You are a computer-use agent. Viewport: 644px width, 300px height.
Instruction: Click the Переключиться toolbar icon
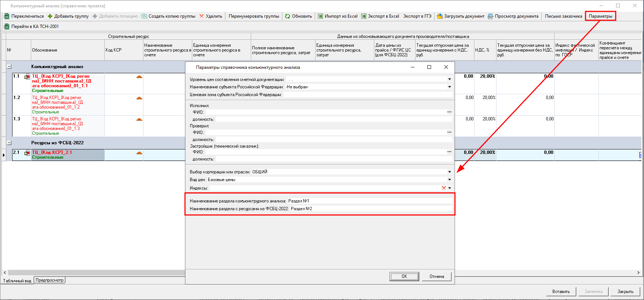click(7, 16)
